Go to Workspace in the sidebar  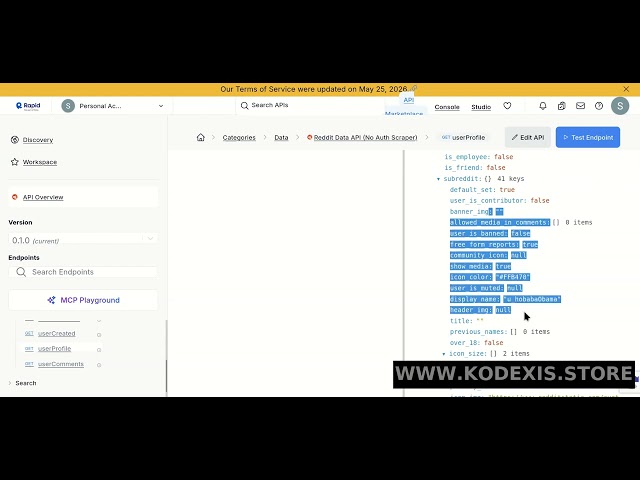pos(40,162)
